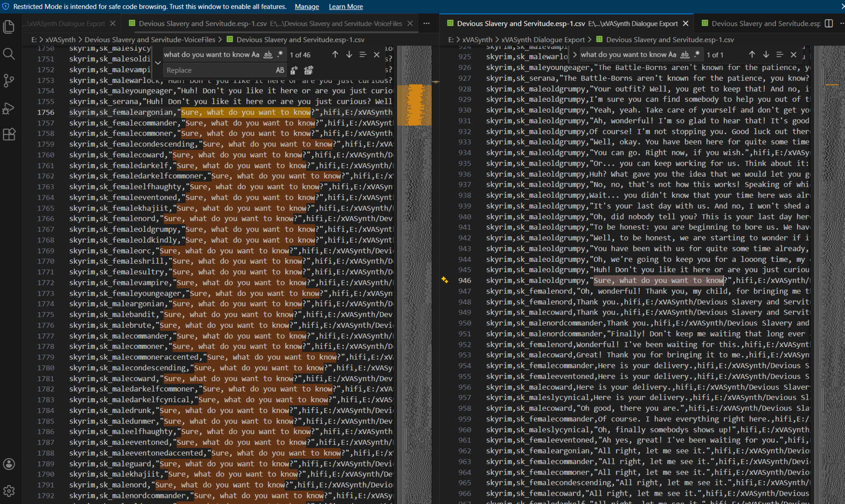Open the Run and Debug view
Viewport: 845px width, 504px height.
(x=9, y=108)
